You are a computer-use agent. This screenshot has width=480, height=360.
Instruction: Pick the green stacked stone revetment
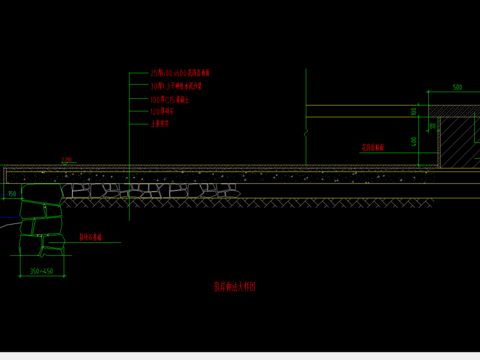coord(41,220)
